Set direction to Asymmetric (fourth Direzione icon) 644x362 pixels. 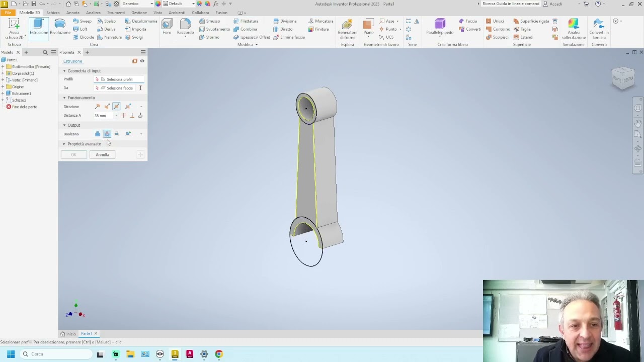coord(128,107)
